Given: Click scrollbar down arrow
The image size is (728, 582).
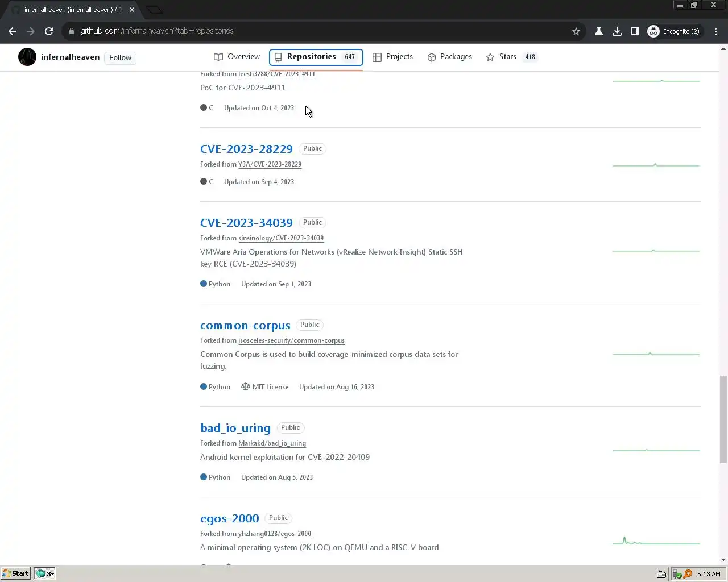Looking at the screenshot, I should [x=723, y=560].
